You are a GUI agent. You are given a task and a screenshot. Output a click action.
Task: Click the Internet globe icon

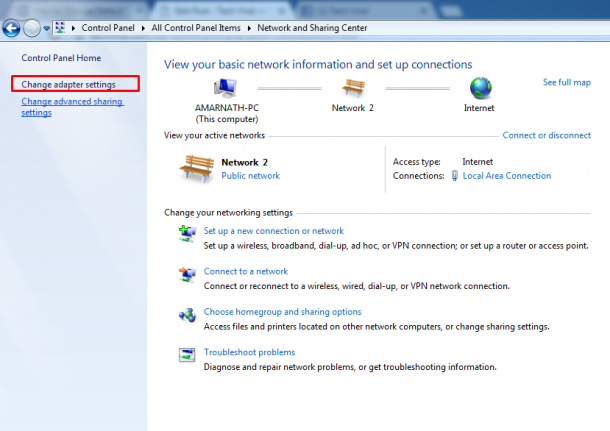(481, 88)
